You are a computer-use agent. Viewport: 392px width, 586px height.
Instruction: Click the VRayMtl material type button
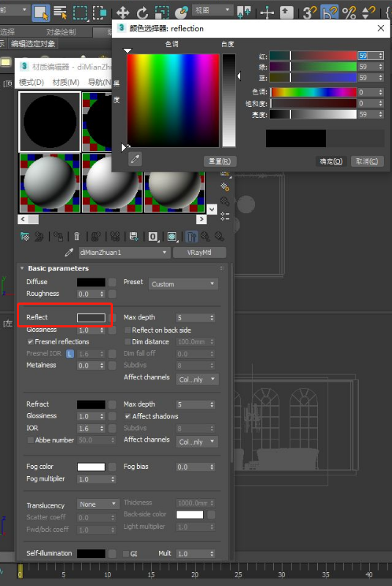(x=199, y=253)
